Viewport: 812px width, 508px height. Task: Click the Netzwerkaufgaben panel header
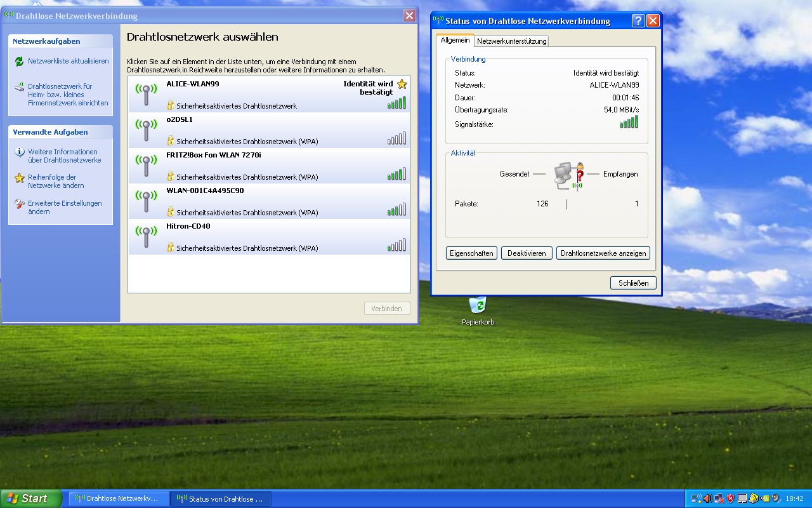coord(61,41)
